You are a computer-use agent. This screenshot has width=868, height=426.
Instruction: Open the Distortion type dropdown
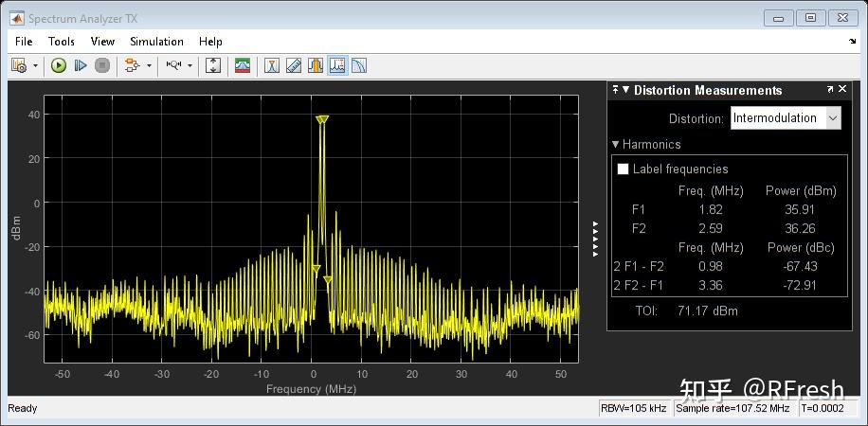click(x=833, y=118)
